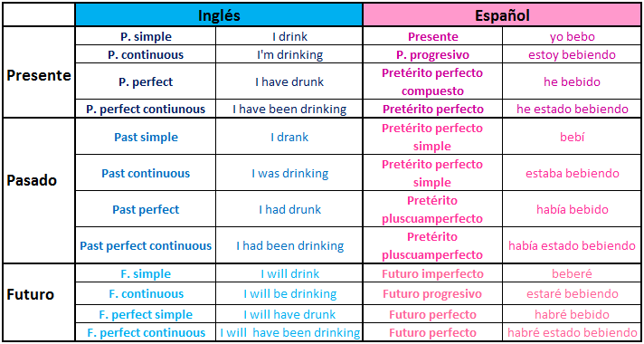Click the pink Español header cell
Viewport: 644px width, 344px height.
point(502,15)
